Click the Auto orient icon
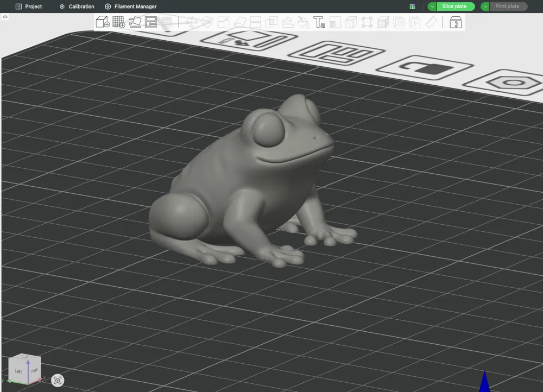The image size is (543, 392). (135, 22)
